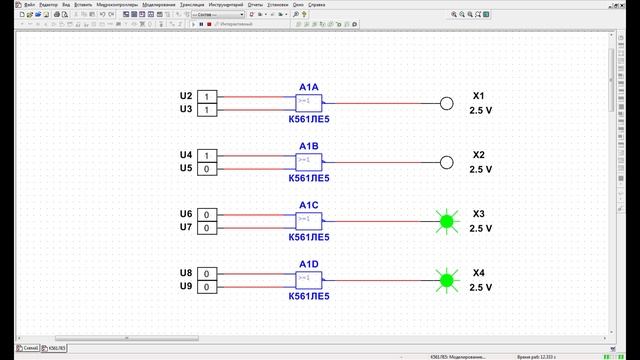Screen dimensions: 640x360
Task: Click the spreadsheet view toolbar icon
Action: 134,14
